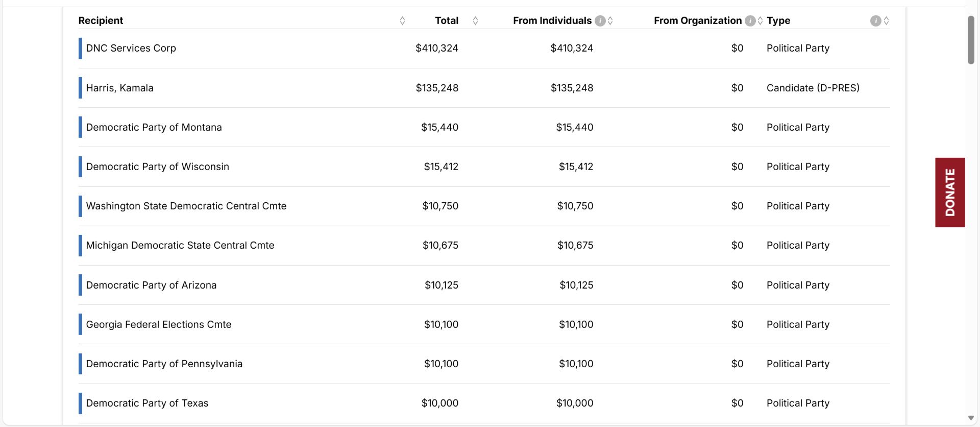Open Georgia Federal Elections Cmte

coord(158,324)
